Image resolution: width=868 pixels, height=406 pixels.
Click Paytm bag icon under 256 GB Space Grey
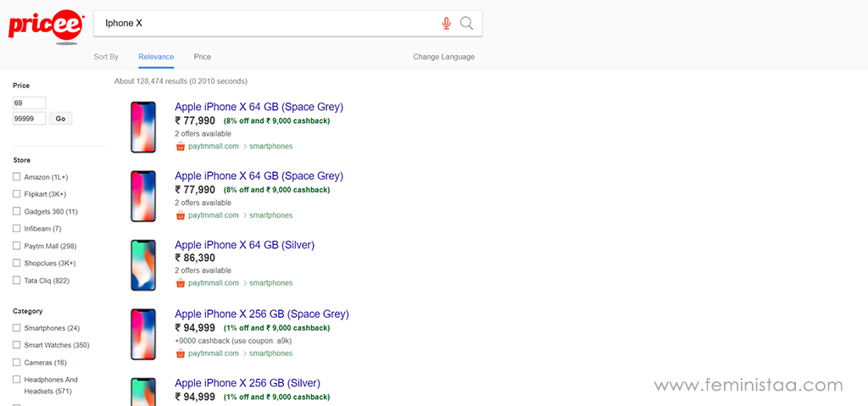(x=180, y=353)
